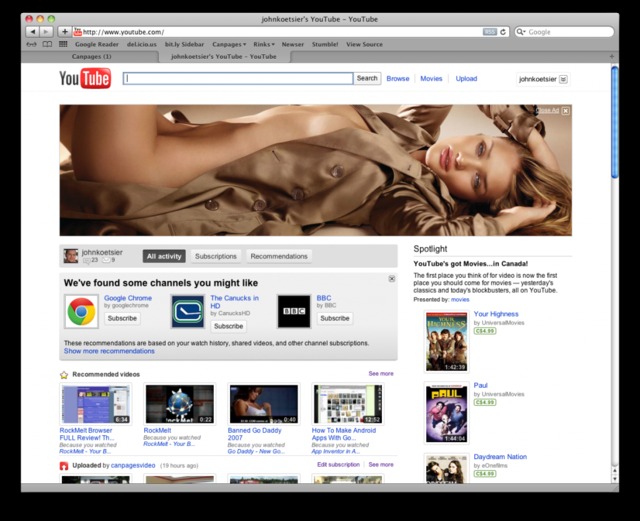Click the red Uploaded feed icon

[x=64, y=465]
